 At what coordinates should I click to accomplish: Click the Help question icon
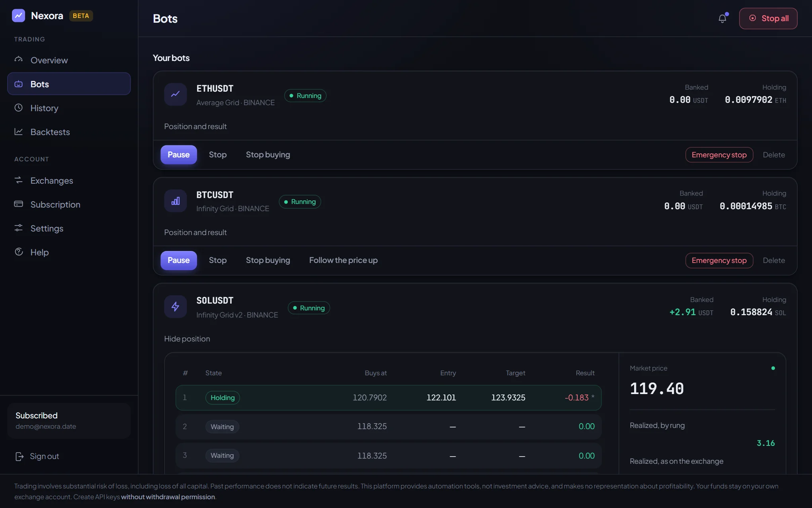point(19,252)
